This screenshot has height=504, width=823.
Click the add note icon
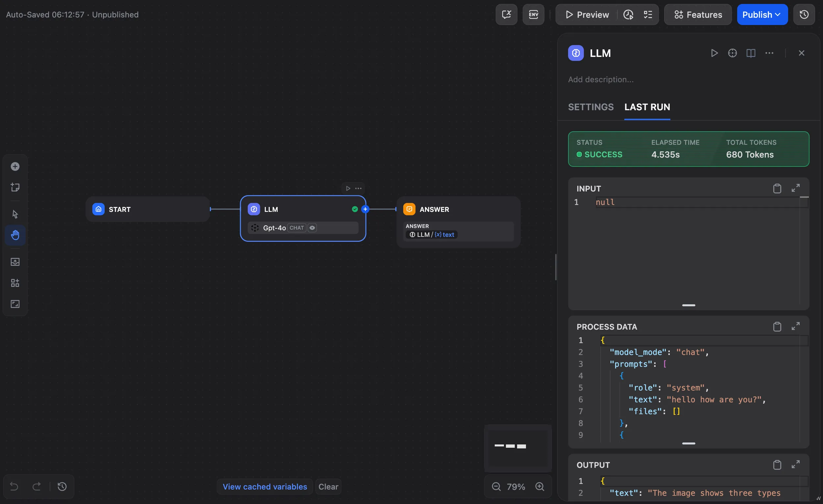click(15, 187)
